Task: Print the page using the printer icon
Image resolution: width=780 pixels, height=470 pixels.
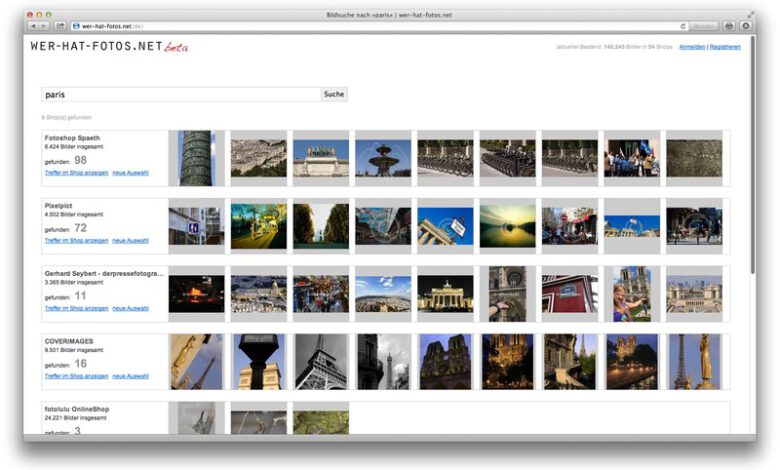Action: 729,26
